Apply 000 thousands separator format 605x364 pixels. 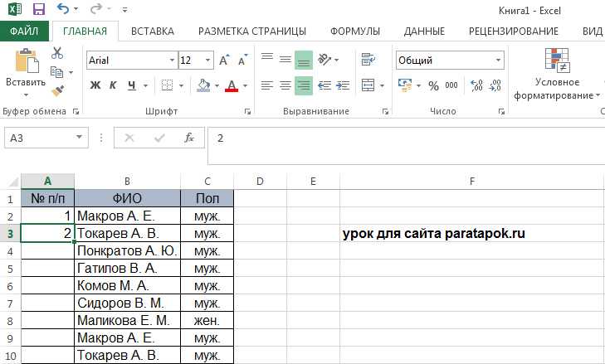(x=451, y=85)
